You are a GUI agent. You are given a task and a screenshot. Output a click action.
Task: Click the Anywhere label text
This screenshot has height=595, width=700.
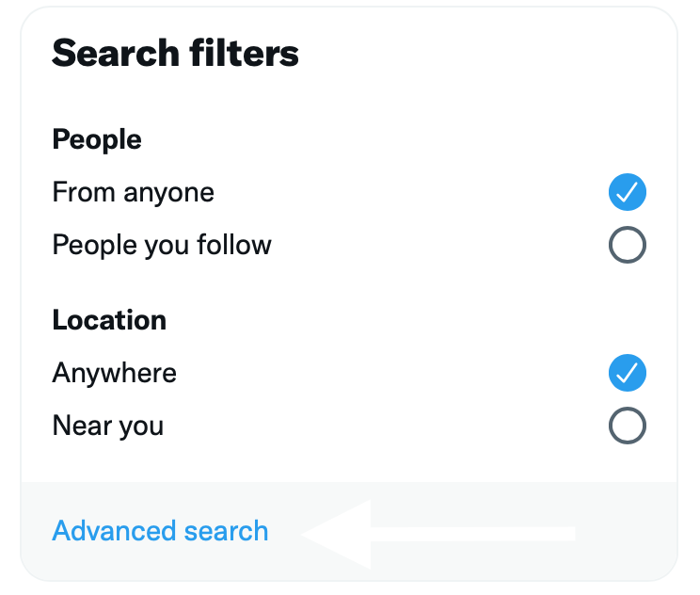click(114, 373)
